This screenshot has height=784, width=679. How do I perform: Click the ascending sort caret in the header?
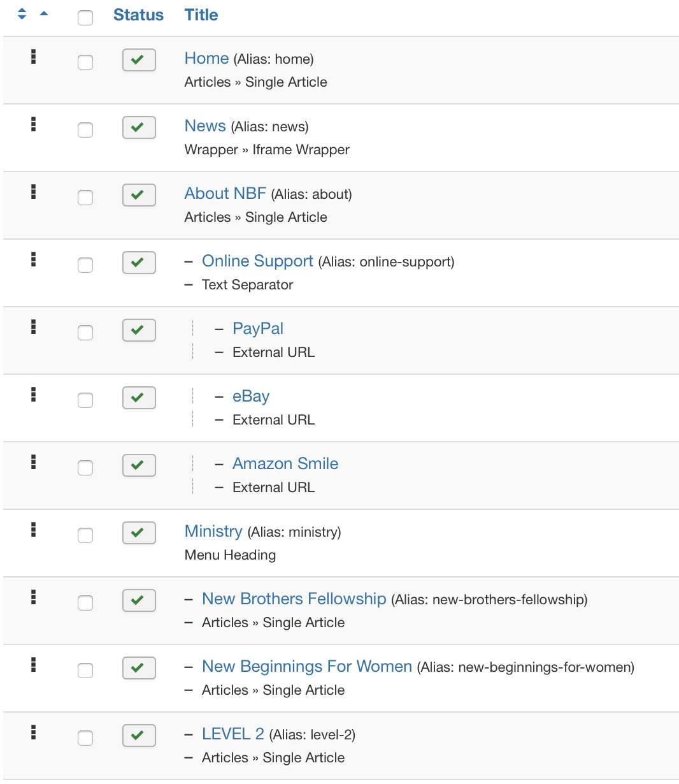point(44,13)
